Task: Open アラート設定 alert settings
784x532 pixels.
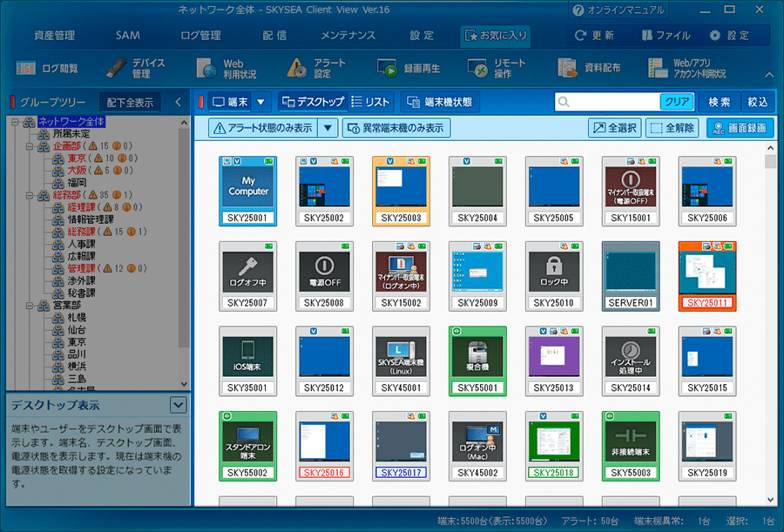Action: click(x=316, y=69)
